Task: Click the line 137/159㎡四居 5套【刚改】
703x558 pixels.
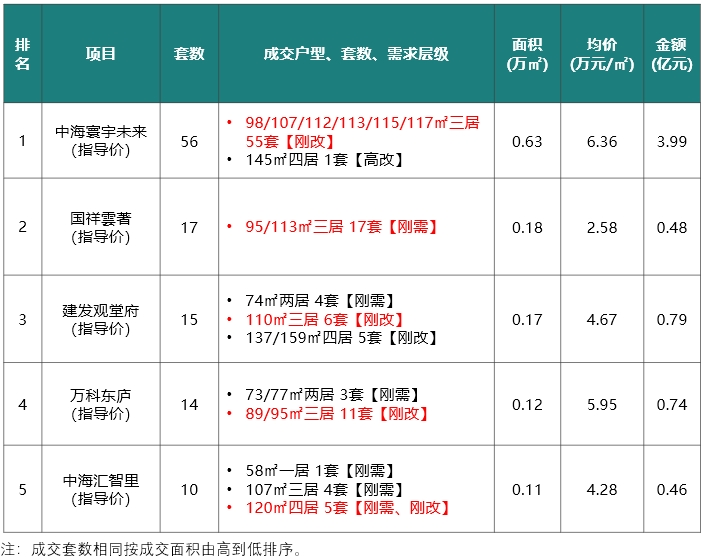Action: pos(342,338)
